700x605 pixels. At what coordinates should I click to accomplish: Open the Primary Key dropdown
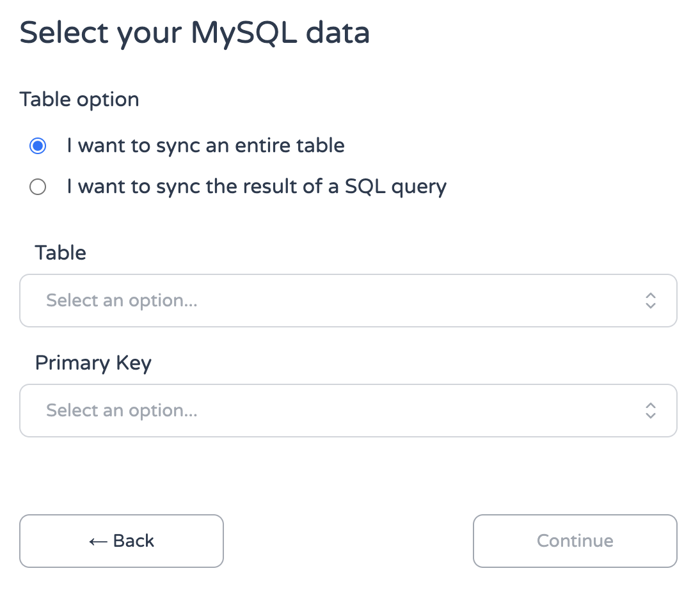(348, 411)
